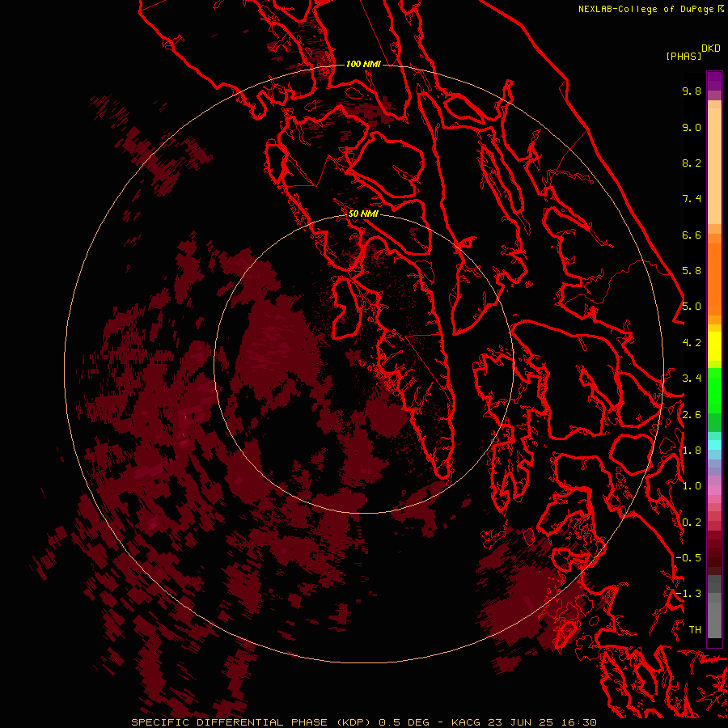Click the 9.0 value on the color scale

[692, 127]
